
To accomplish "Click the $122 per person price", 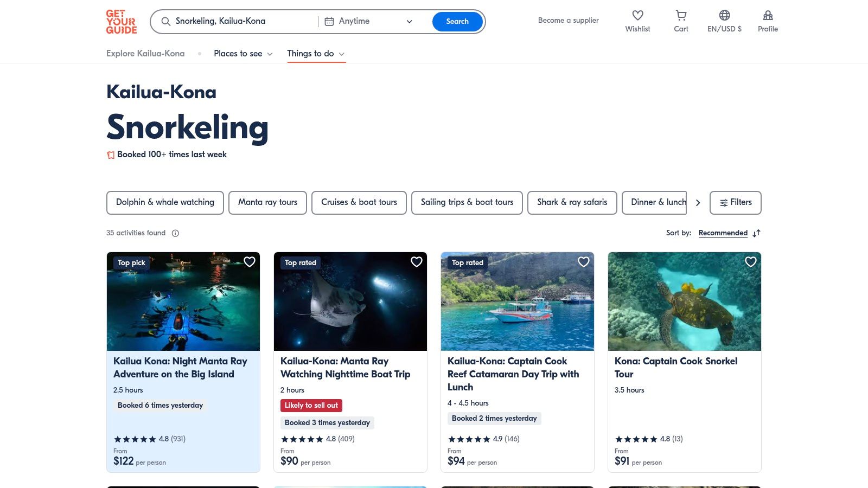I will tap(139, 461).
